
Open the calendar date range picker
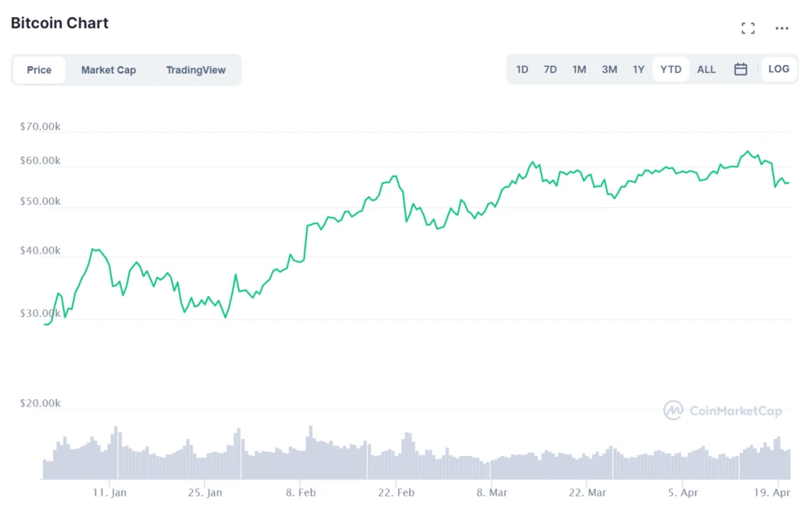(741, 70)
